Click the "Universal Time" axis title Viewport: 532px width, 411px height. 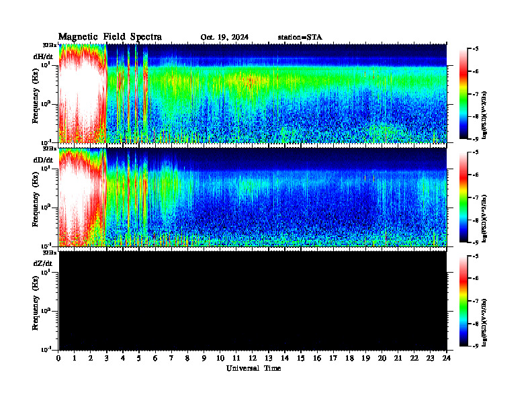click(253, 368)
